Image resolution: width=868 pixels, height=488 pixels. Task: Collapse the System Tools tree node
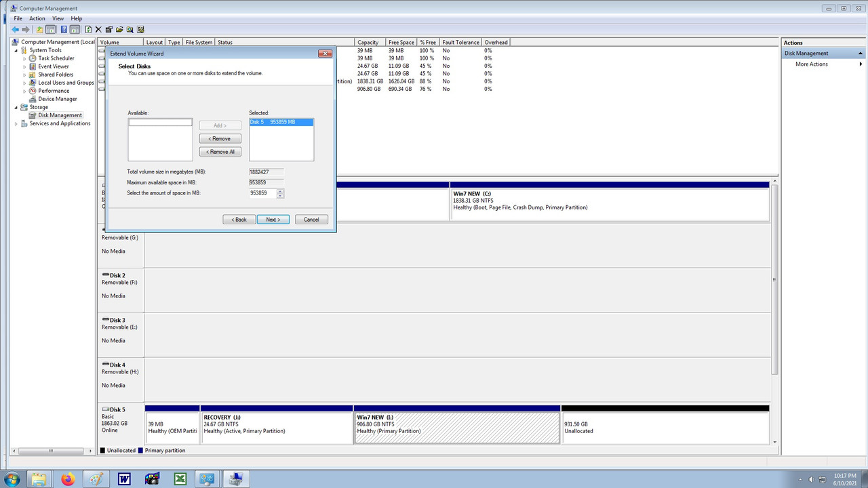tap(16, 50)
